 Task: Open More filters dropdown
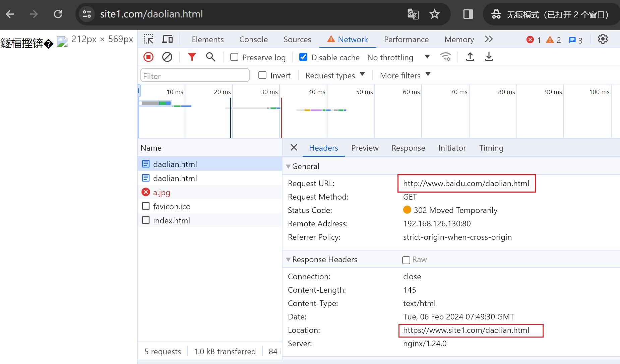tap(405, 75)
